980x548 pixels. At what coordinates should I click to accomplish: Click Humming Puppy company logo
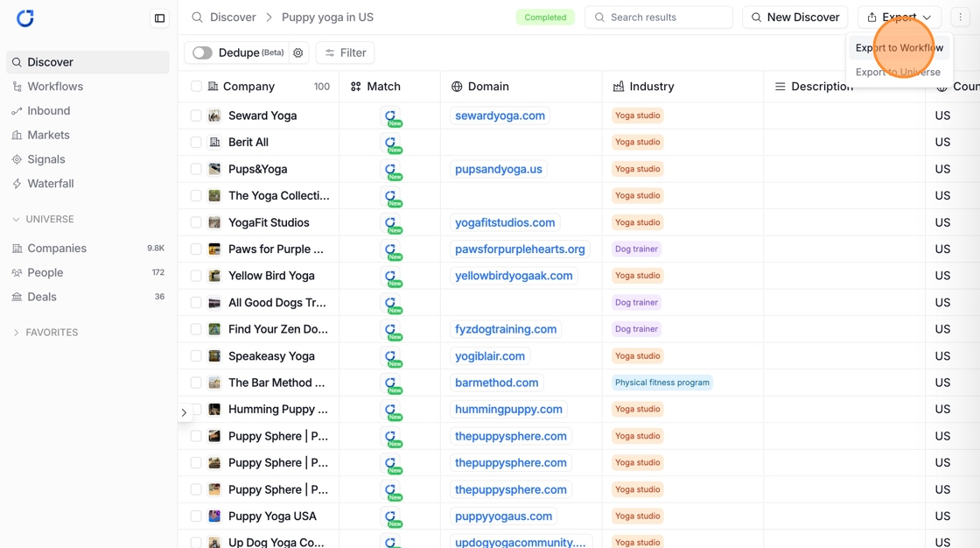click(214, 409)
